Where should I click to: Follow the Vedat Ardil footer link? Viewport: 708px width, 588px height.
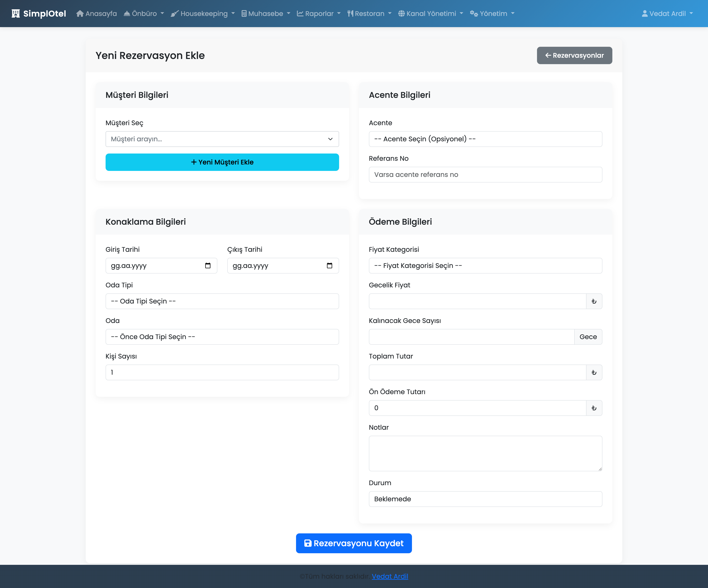[390, 576]
